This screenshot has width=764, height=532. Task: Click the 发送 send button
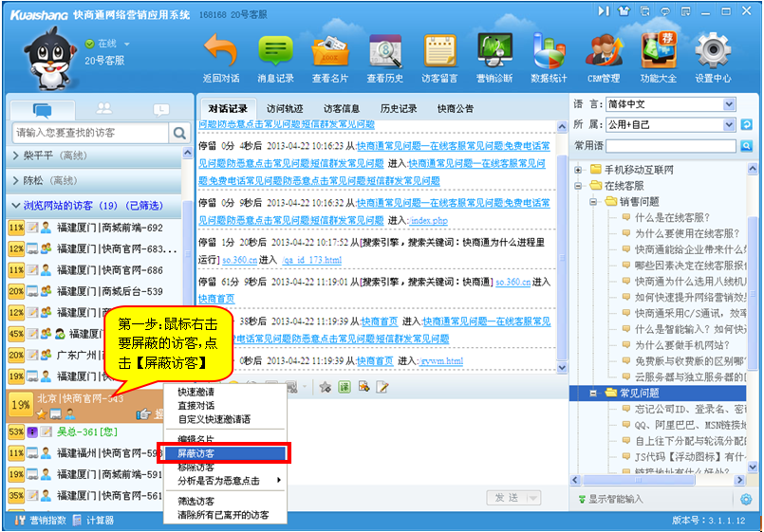[x=510, y=498]
